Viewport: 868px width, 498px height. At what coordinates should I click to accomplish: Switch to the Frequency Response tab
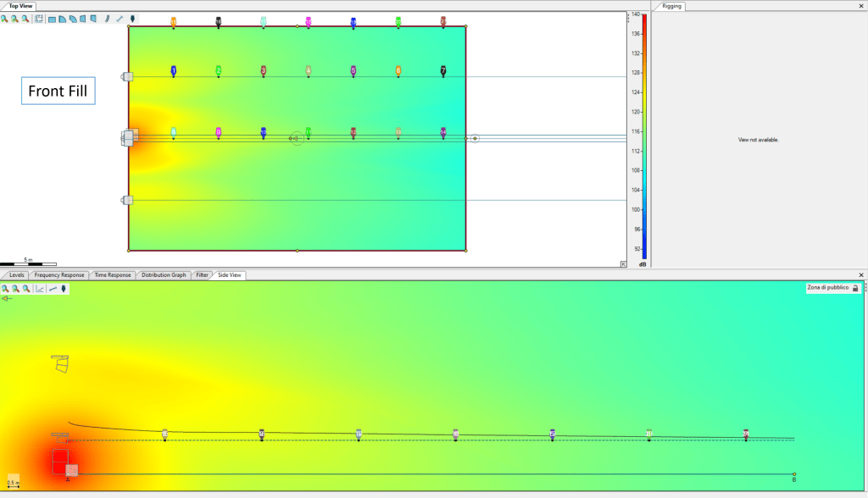tap(59, 275)
